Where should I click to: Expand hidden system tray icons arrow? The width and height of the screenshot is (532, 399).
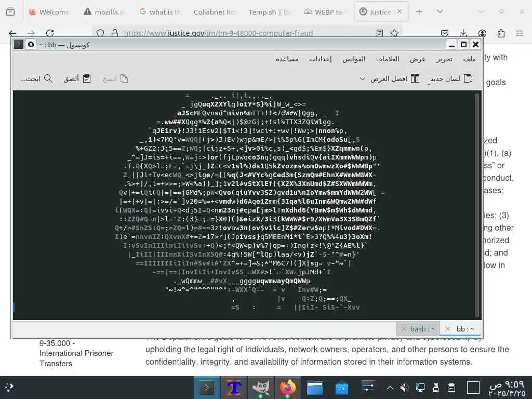tap(390, 388)
